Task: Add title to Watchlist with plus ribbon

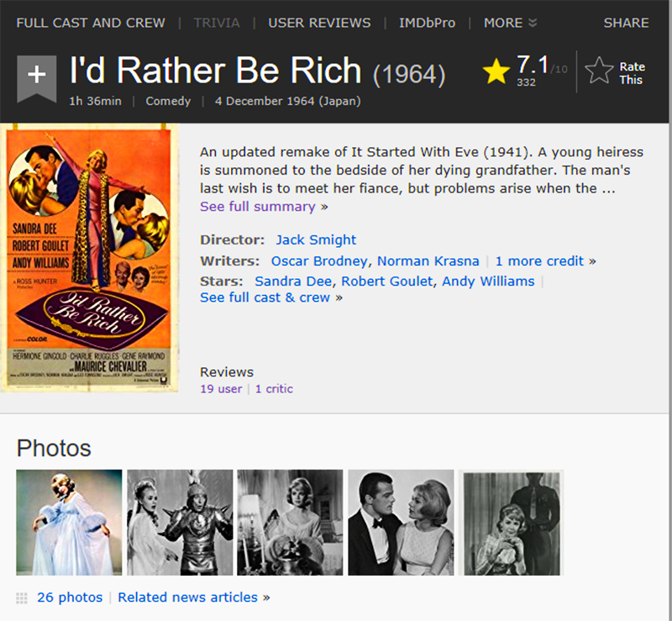Action: [x=37, y=79]
